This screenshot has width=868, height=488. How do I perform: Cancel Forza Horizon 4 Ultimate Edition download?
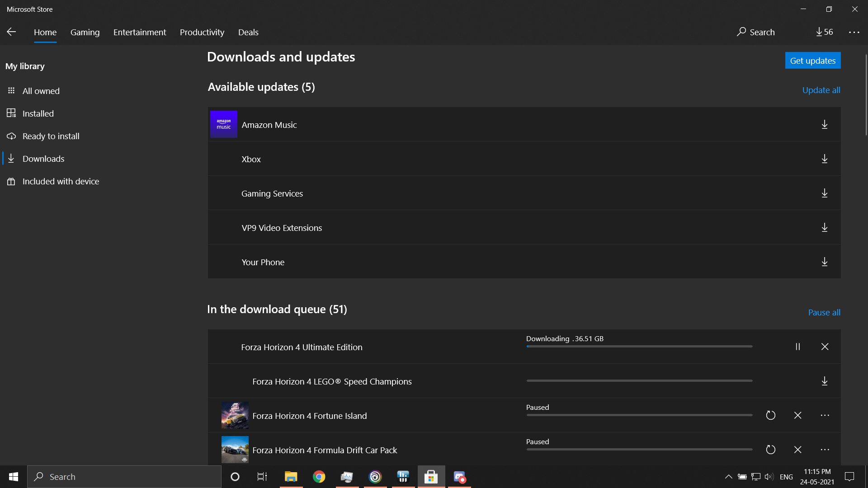point(825,347)
